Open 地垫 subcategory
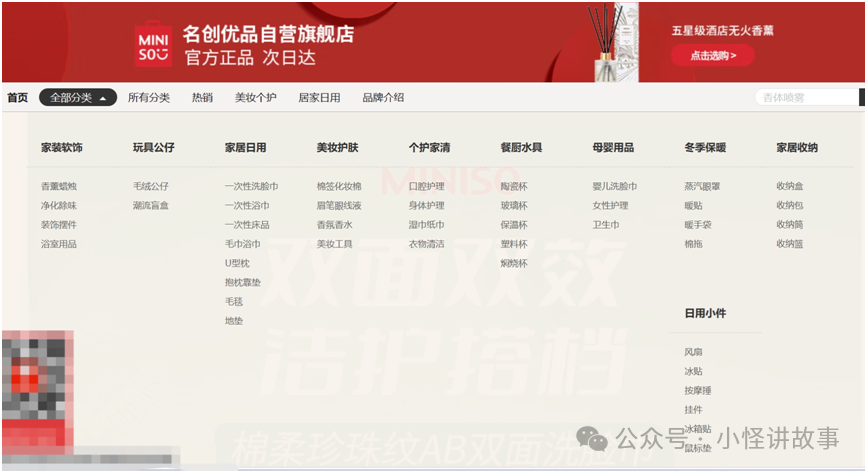The width and height of the screenshot is (867, 473). (x=234, y=321)
